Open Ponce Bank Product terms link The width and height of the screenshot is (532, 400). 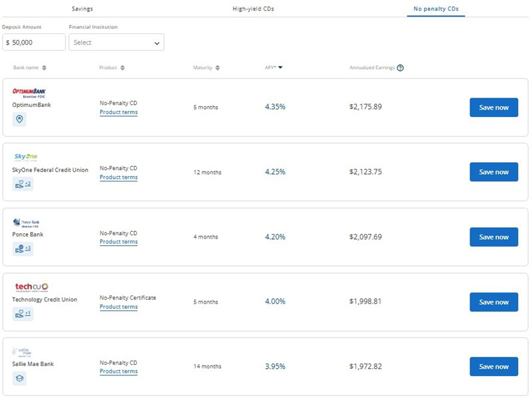119,242
